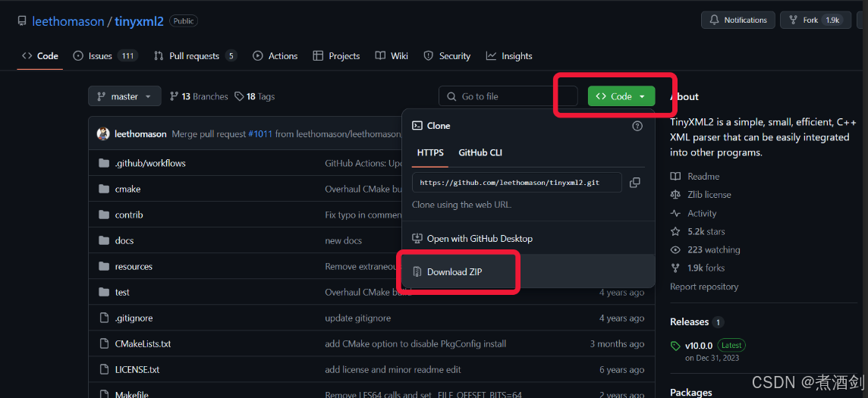
Task: Click the zip file icon in Download ZIP
Action: tap(417, 272)
